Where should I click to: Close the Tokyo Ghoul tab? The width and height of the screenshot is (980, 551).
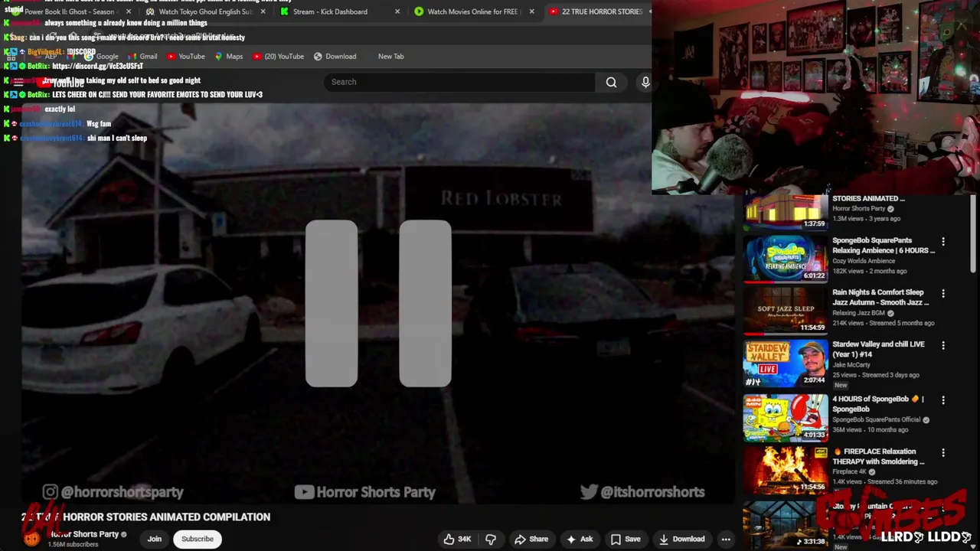click(x=263, y=11)
